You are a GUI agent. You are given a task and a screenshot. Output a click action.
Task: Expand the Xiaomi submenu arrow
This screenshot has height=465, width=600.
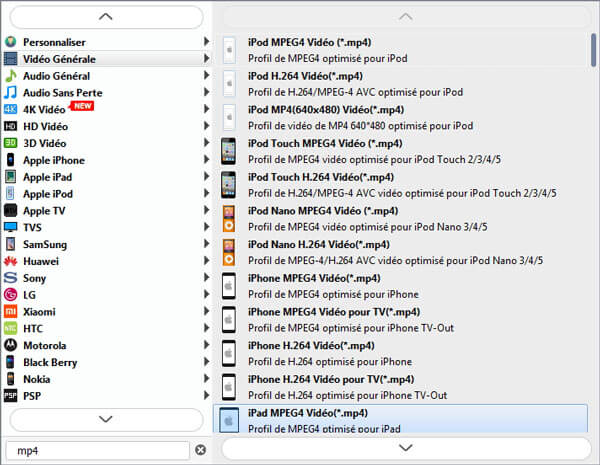[x=206, y=311]
